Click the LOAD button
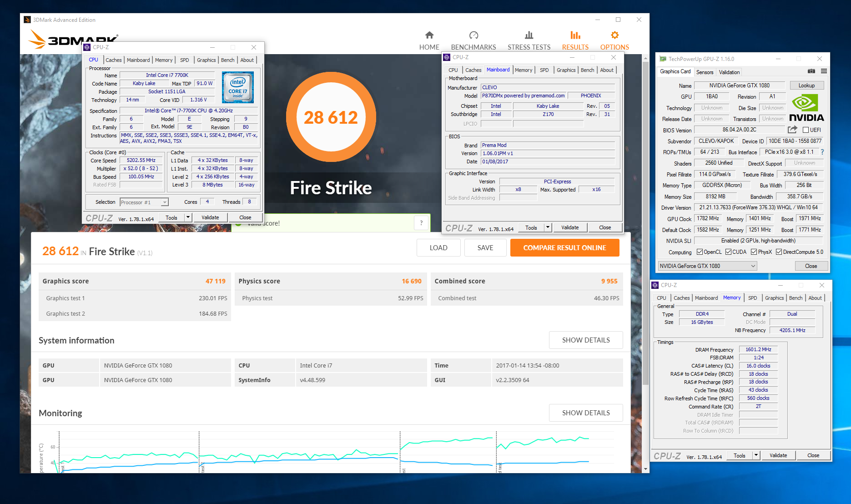The height and width of the screenshot is (504, 851). pos(438,248)
